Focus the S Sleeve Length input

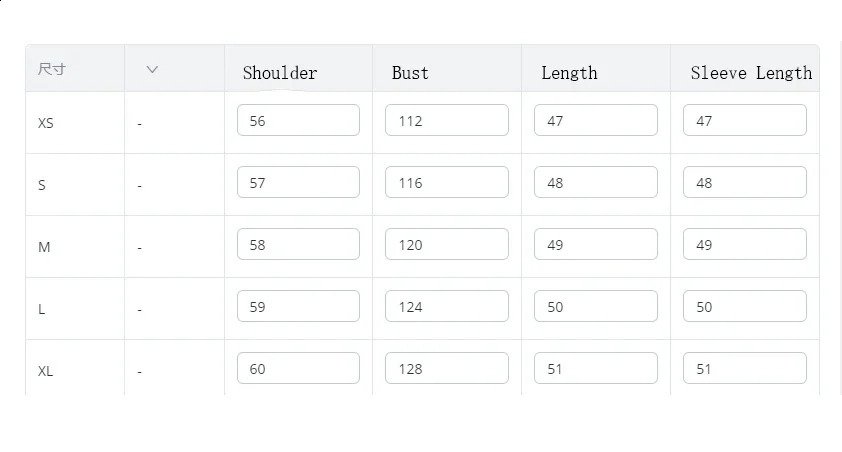click(744, 182)
